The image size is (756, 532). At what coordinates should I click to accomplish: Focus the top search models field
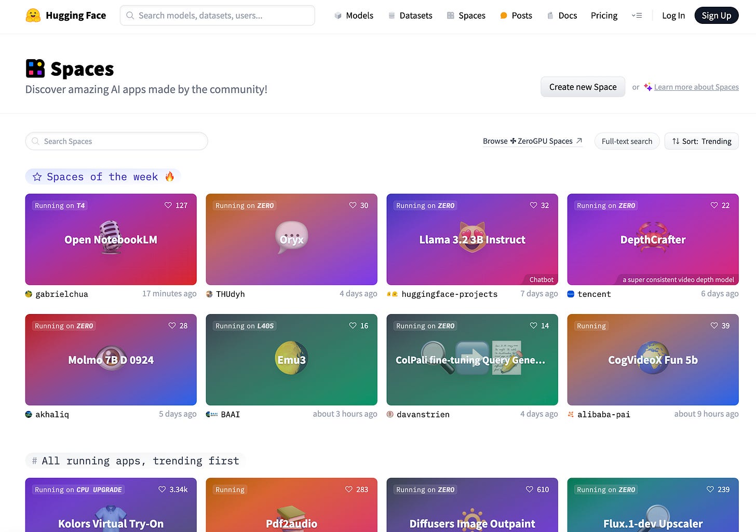[218, 16]
